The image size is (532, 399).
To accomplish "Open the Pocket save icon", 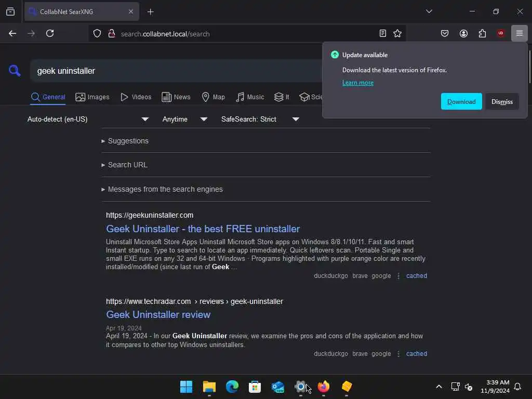I will point(445,33).
